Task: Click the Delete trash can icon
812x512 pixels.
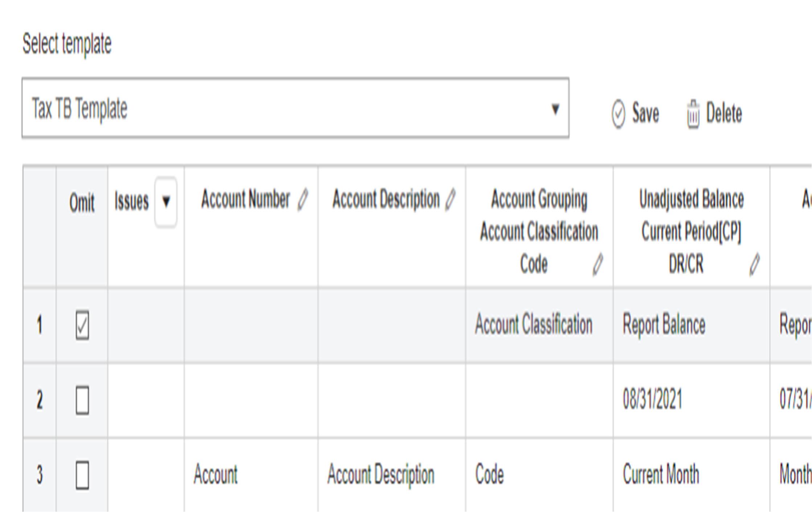Action: [x=693, y=114]
